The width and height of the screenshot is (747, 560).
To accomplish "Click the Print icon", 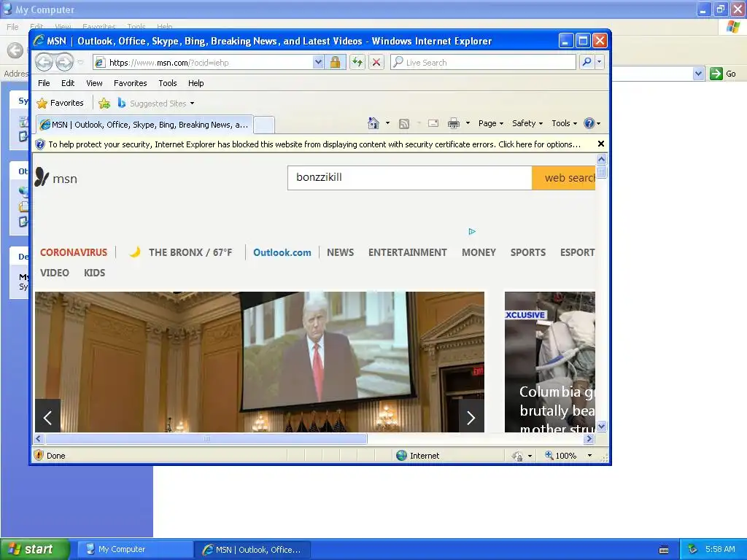I will [x=454, y=123].
